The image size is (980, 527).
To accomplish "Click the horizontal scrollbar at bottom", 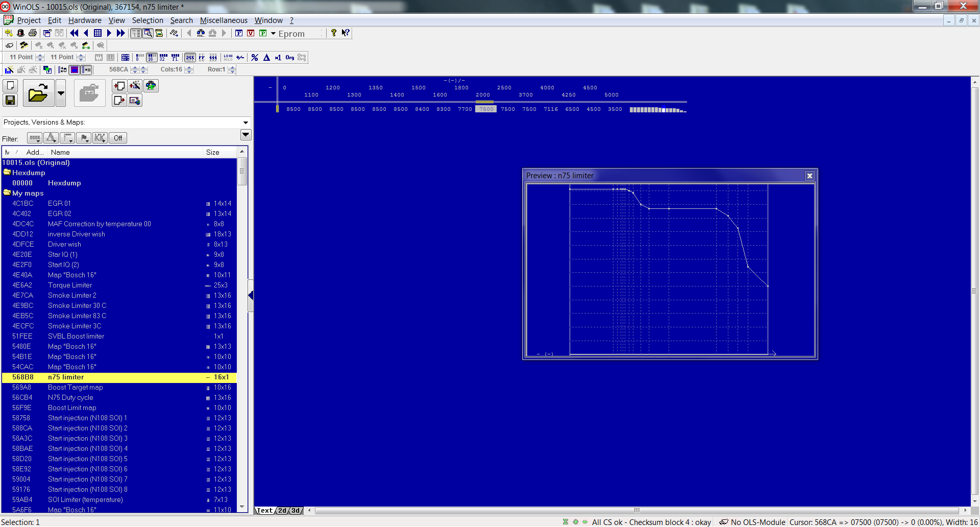I will pyautogui.click(x=637, y=511).
